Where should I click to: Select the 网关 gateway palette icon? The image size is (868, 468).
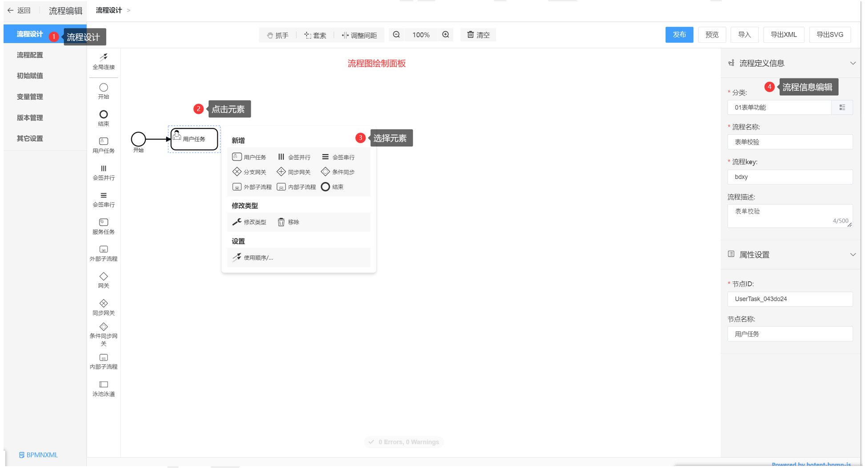[104, 280]
